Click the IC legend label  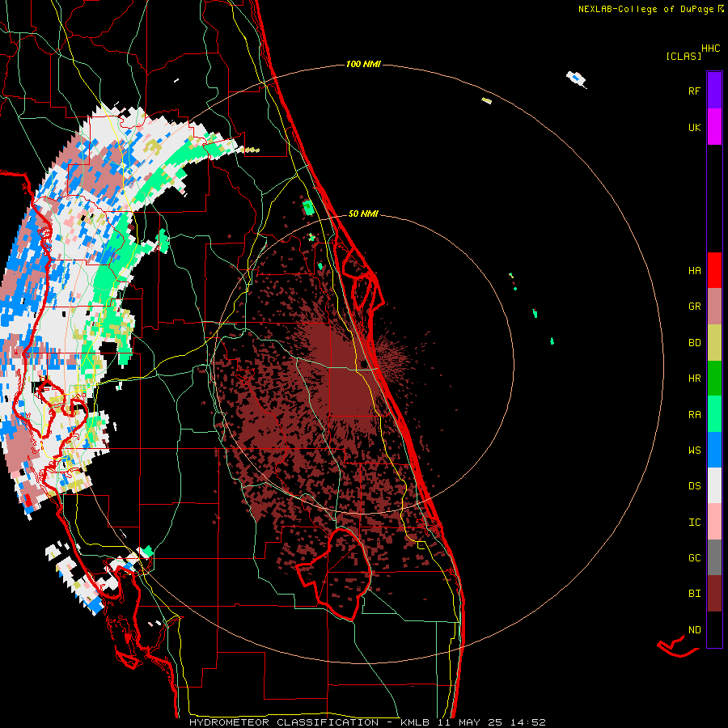tap(694, 523)
